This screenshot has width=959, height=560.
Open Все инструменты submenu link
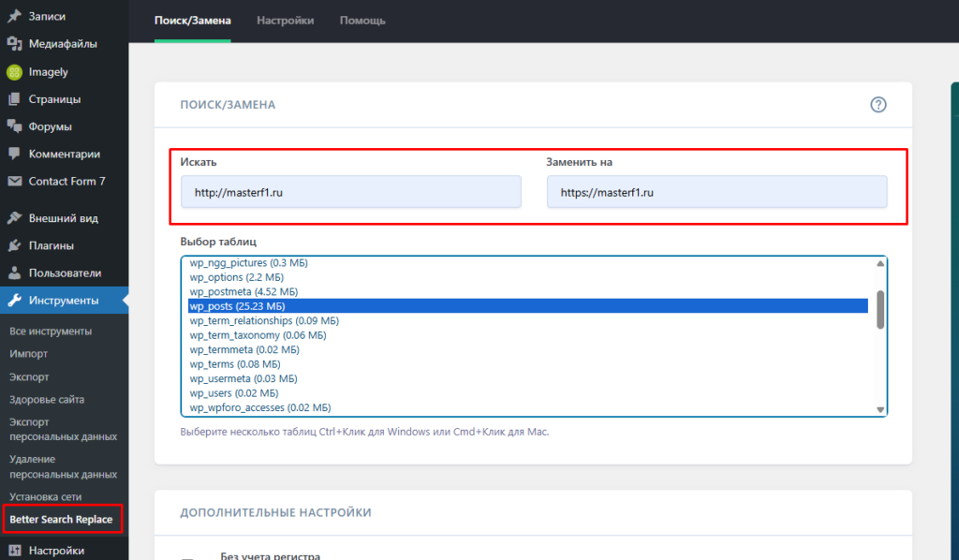point(51,331)
